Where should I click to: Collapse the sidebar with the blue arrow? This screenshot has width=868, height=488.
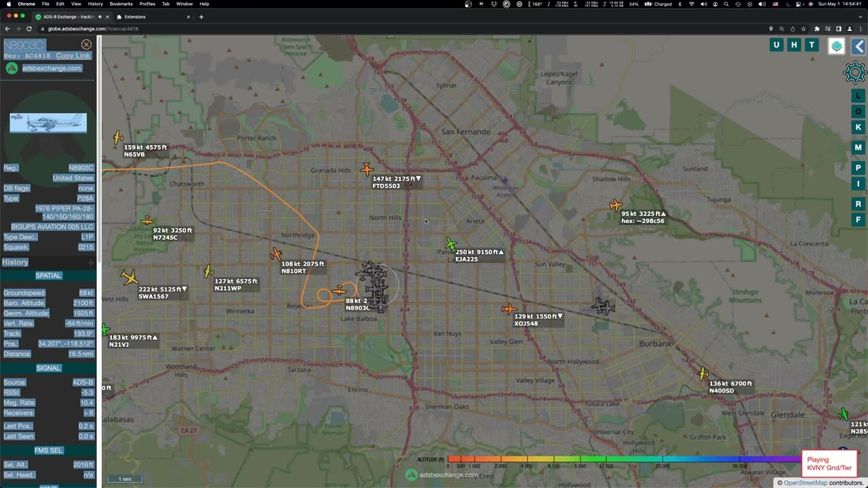[859, 46]
